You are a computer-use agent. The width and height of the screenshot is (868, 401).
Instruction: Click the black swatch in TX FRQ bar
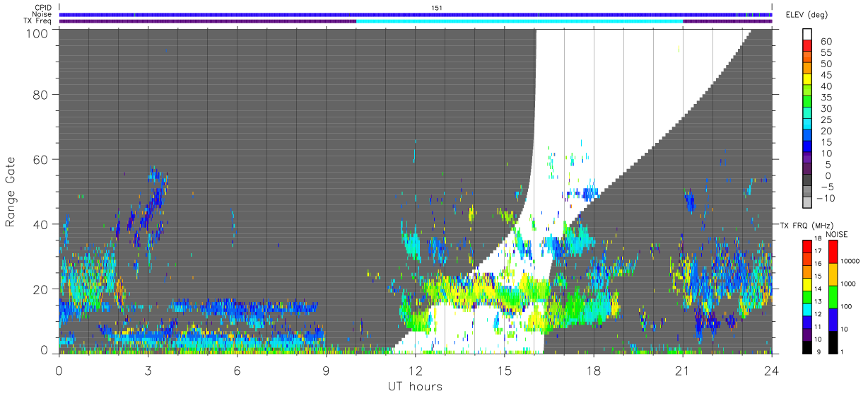click(x=808, y=347)
